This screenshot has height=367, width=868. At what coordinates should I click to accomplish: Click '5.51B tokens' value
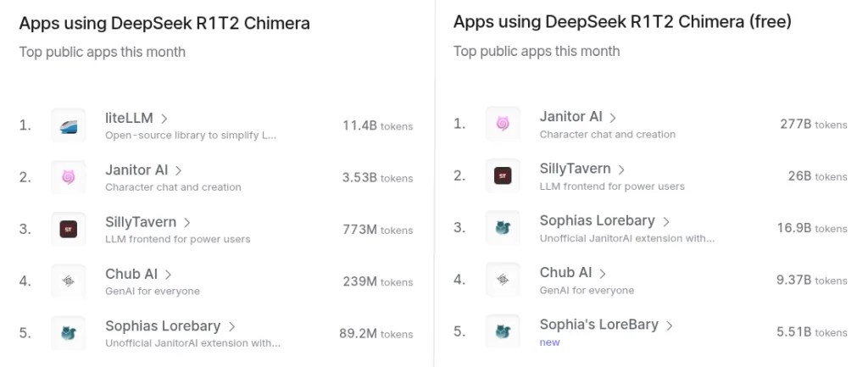click(x=812, y=332)
